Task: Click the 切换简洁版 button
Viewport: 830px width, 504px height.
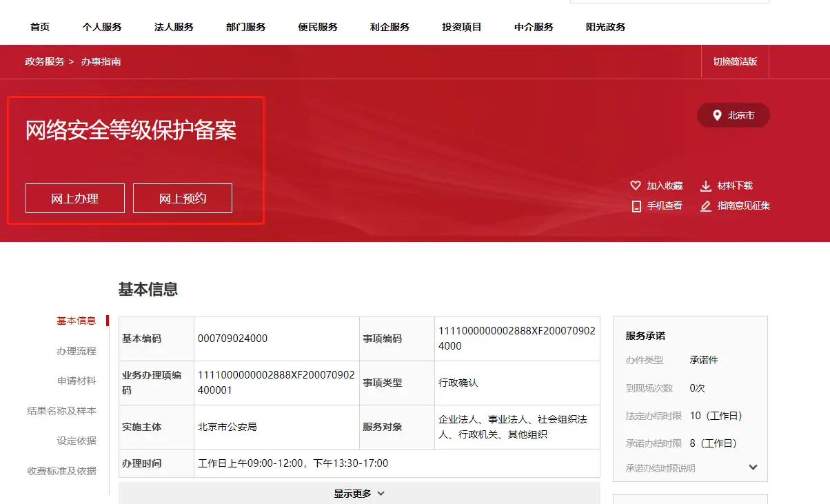Action: (735, 61)
